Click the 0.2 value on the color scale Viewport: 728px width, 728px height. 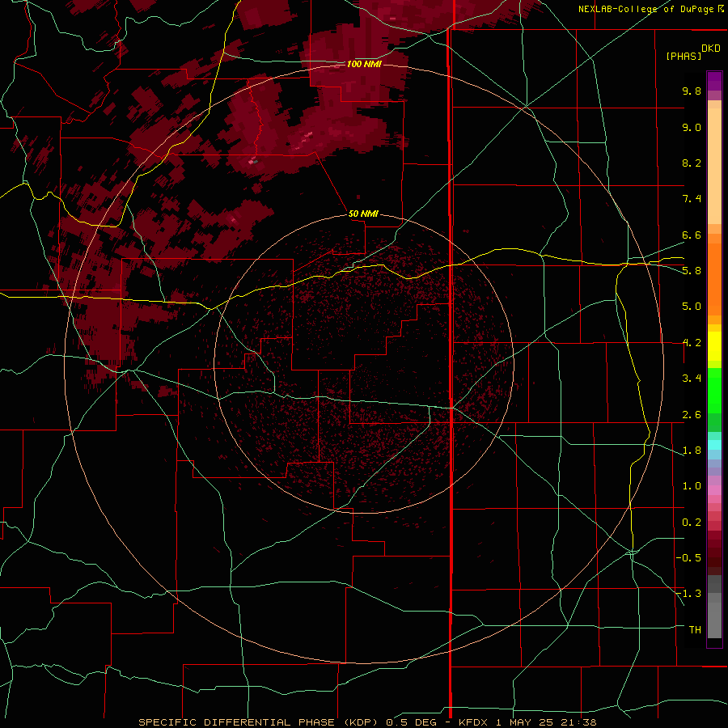692,523
